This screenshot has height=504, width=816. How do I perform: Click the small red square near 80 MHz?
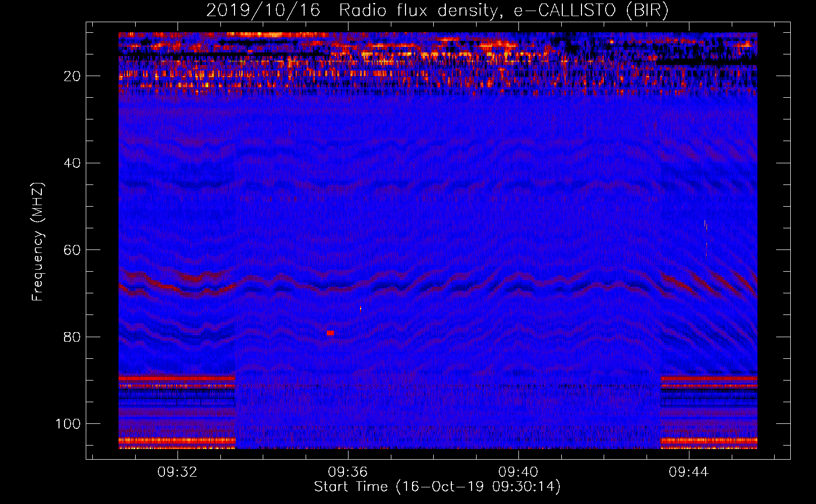pyautogui.click(x=330, y=333)
